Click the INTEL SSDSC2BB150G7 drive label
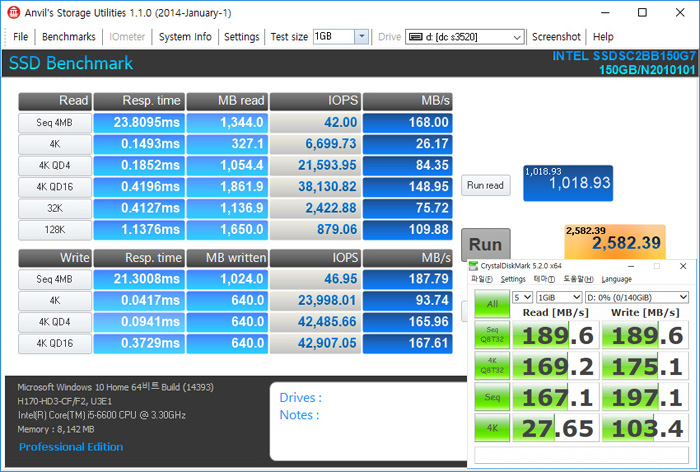 click(624, 56)
